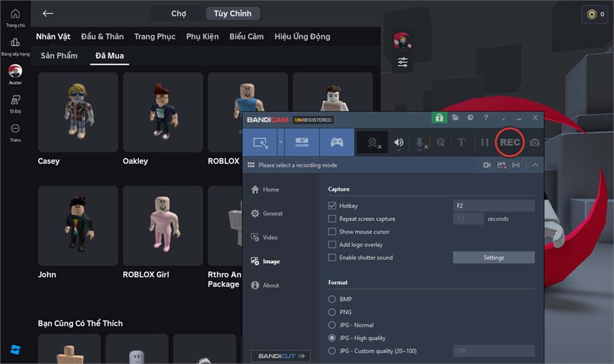
Task: Collapse the Bandicam panel with chevron
Action: (535, 165)
